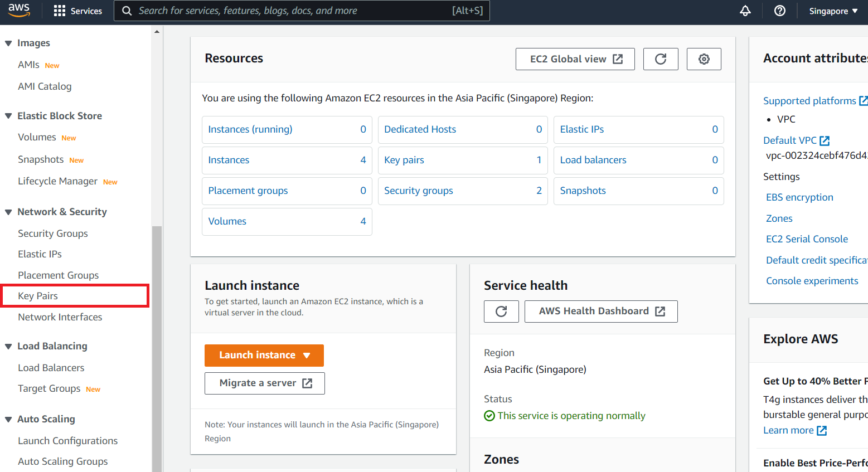Open Instances resource tile showing 4
Image resolution: width=868 pixels, height=472 pixels.
287,160
